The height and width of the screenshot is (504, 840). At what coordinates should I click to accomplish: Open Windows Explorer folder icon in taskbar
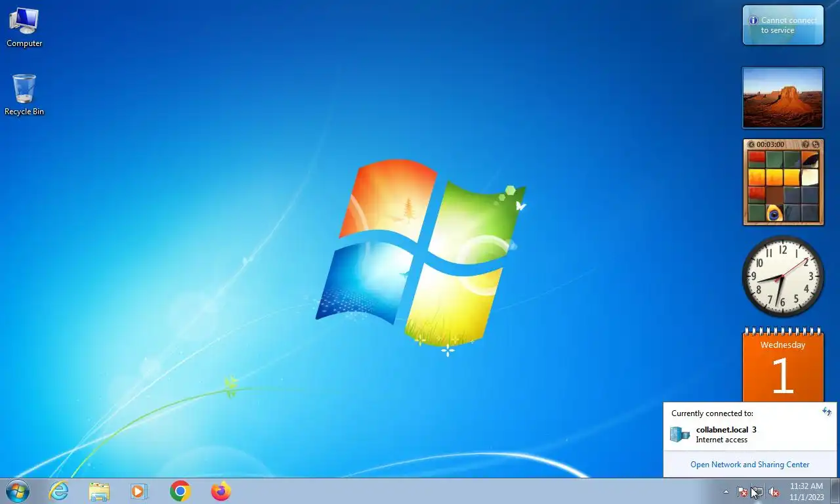[99, 491]
